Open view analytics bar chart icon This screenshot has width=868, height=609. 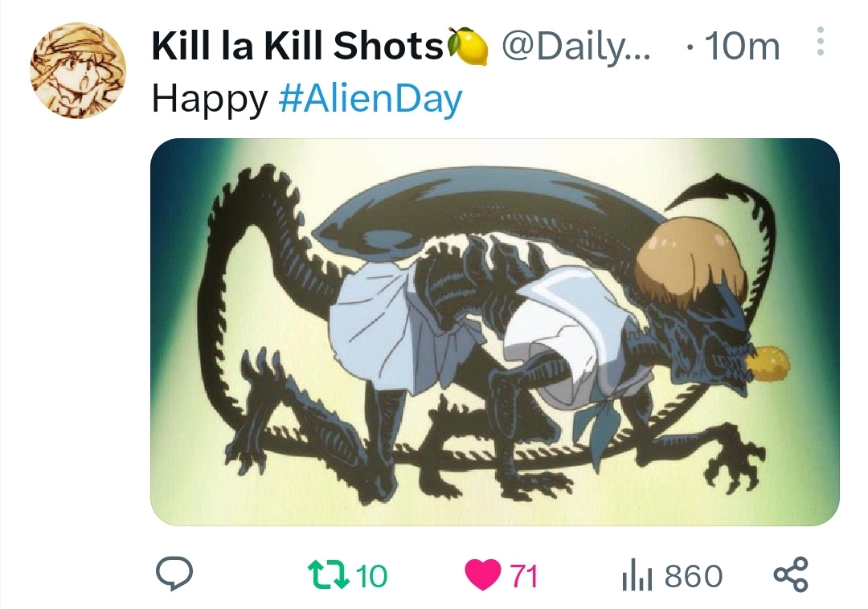tap(638, 574)
